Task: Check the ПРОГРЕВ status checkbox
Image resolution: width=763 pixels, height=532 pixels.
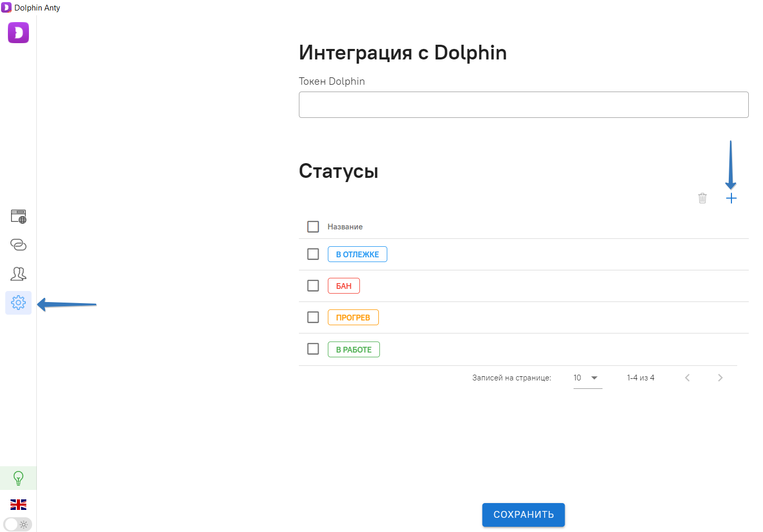Action: 313,317
